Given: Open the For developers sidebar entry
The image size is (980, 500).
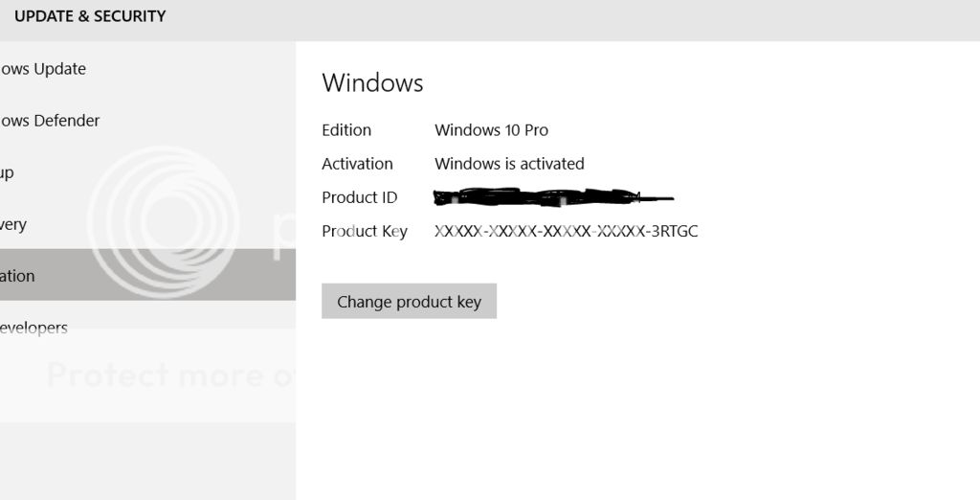Looking at the screenshot, I should (34, 328).
